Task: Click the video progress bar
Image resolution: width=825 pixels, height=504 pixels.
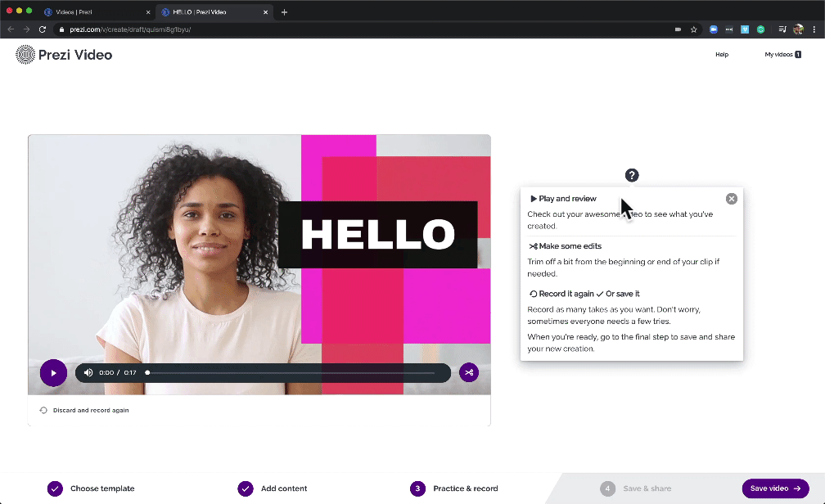Action: [x=291, y=373]
